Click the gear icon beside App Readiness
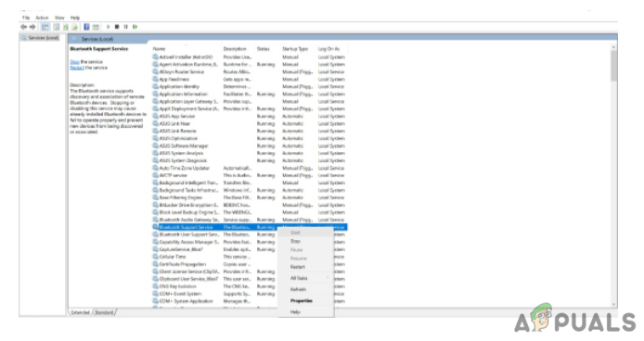The width and height of the screenshot is (644, 341). click(155, 79)
